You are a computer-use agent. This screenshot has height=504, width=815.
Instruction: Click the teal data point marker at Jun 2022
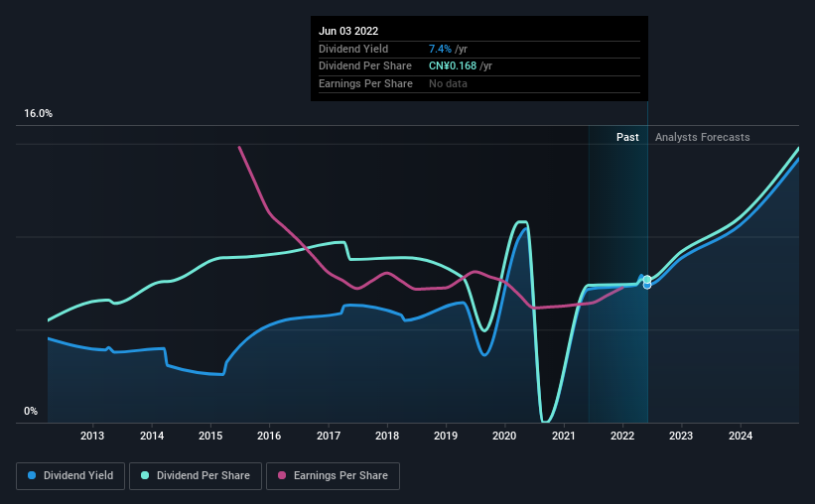tap(647, 280)
